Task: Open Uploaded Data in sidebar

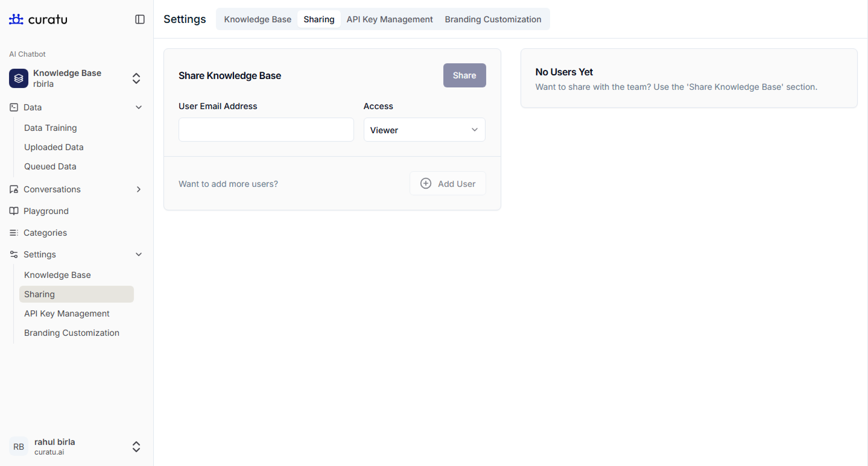Action: coord(54,147)
